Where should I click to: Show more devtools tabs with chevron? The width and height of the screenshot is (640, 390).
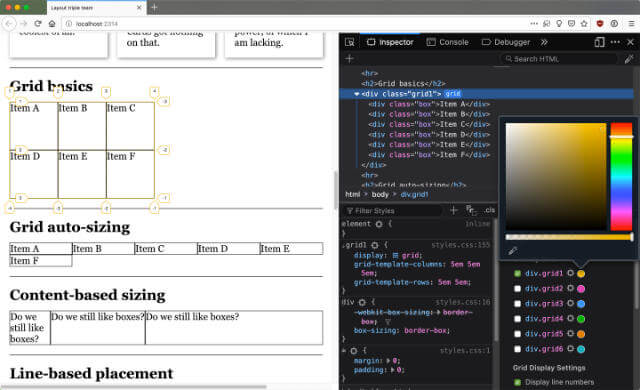544,42
